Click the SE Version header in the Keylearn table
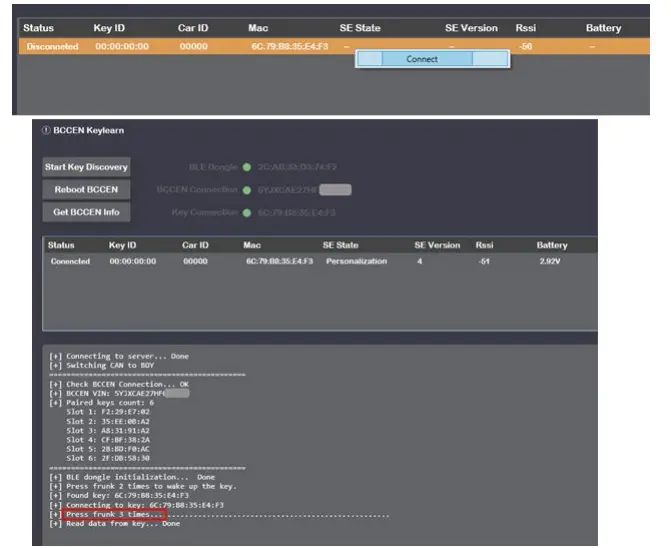Viewport: 671px width, 548px height. 437,246
